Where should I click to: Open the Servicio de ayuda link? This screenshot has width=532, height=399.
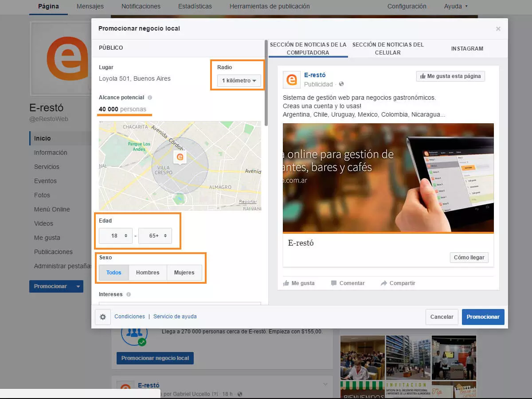coord(175,317)
